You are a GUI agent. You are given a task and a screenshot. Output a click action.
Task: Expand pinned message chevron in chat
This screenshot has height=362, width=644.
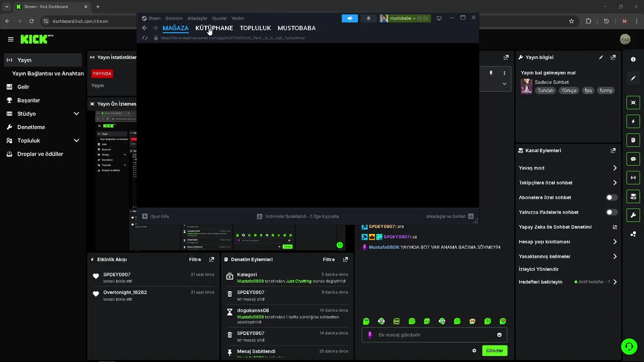tap(504, 84)
